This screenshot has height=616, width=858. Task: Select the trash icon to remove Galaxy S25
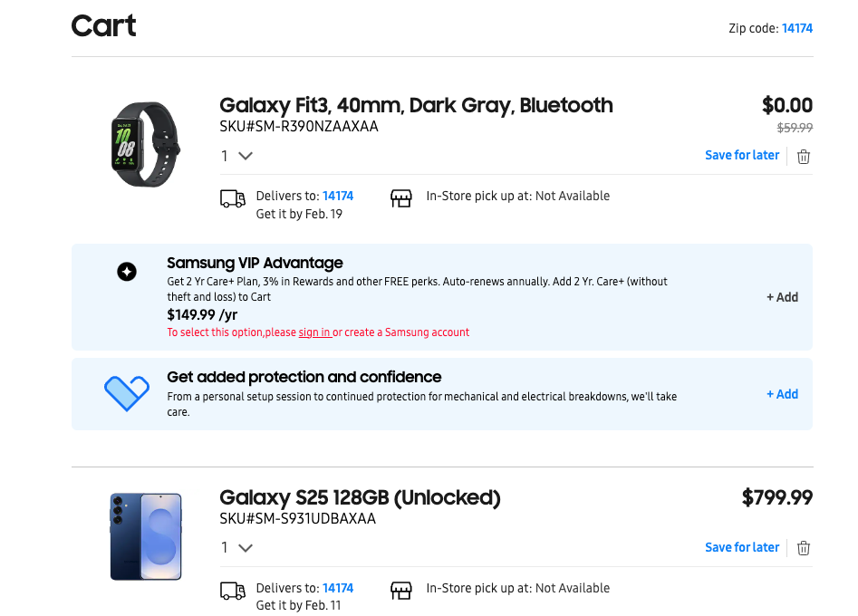point(803,547)
